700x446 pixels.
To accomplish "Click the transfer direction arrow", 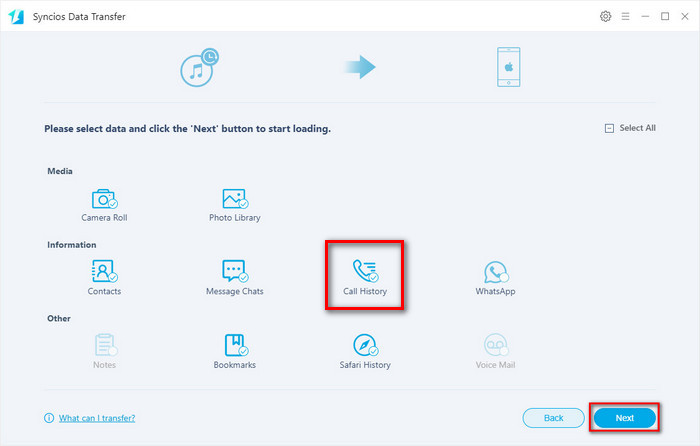I will (360, 67).
